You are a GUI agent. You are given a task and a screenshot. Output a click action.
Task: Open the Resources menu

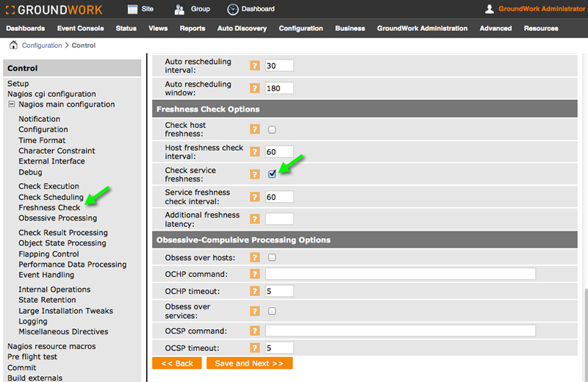click(541, 29)
